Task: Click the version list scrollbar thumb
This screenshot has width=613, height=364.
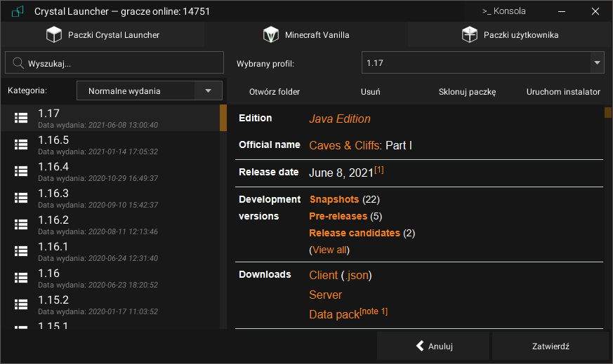Action: click(223, 118)
